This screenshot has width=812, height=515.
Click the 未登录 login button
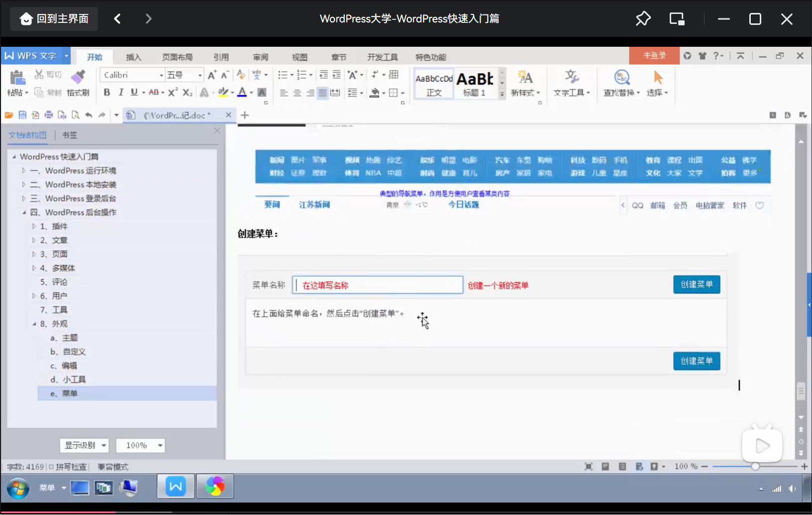tap(654, 56)
